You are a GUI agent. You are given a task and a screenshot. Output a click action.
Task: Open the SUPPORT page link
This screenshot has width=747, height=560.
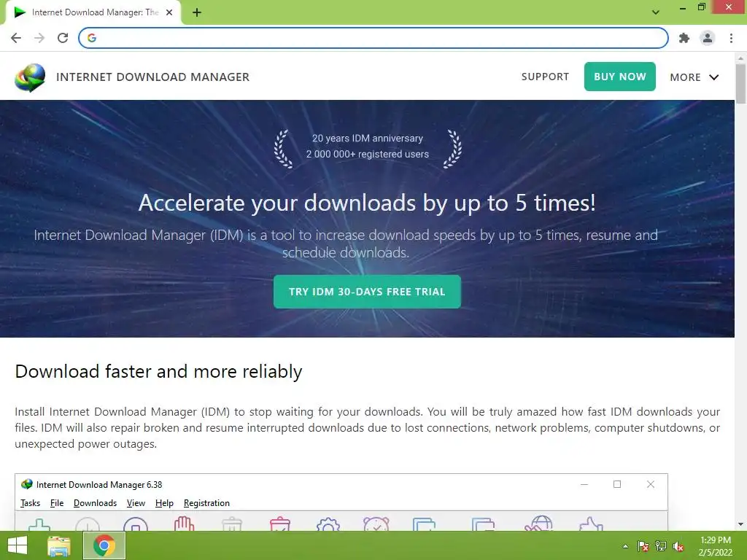coord(545,77)
